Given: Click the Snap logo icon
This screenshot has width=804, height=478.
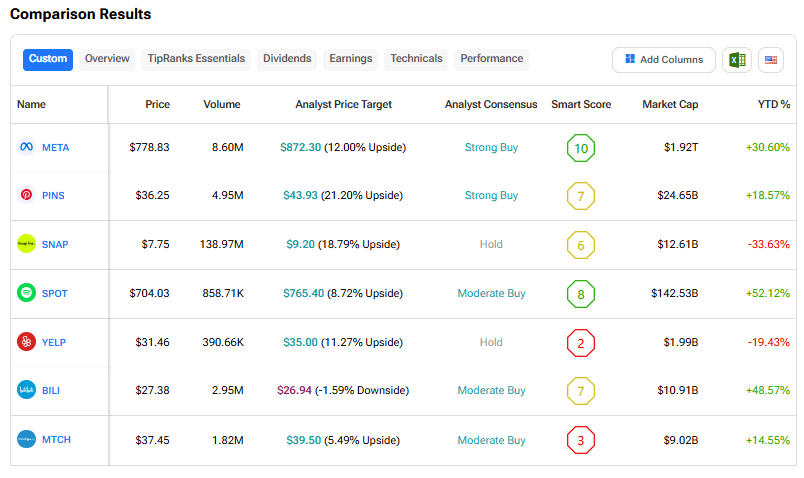Looking at the screenshot, I should 27,244.
